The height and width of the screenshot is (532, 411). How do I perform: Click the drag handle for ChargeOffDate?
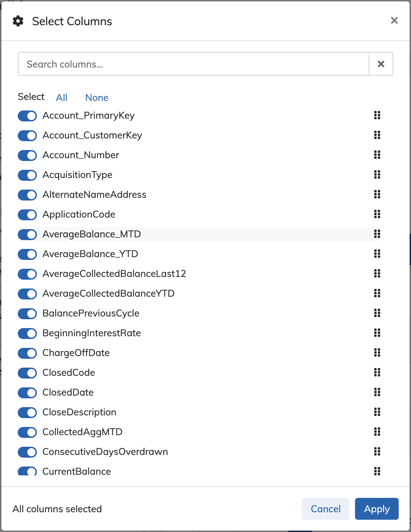(x=377, y=353)
